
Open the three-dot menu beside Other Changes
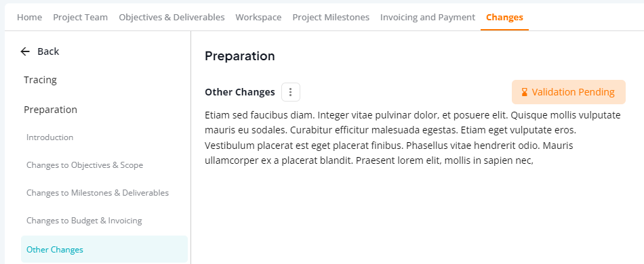291,92
